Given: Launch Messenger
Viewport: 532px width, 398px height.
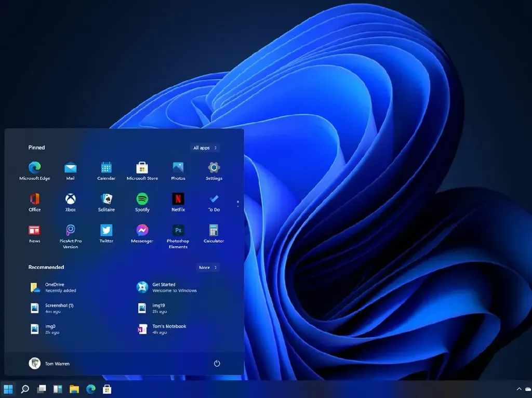Looking at the screenshot, I should click(x=142, y=233).
